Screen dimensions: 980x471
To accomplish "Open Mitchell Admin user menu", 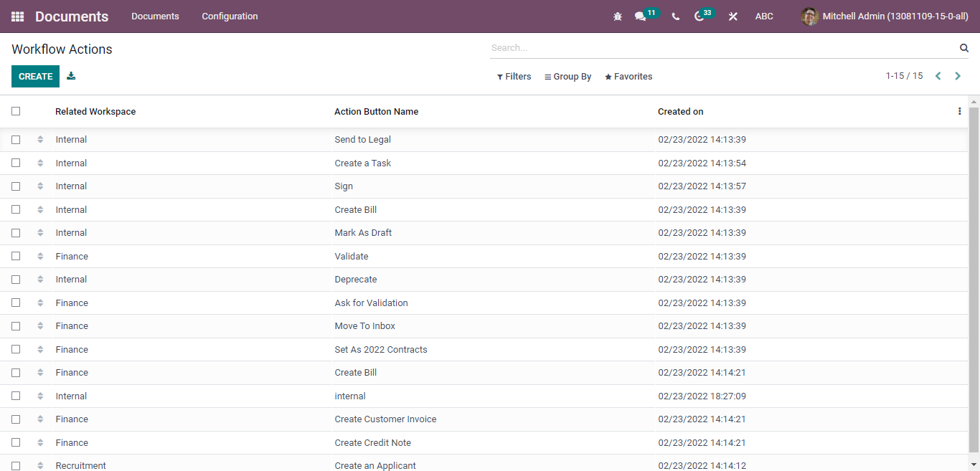I will (x=885, y=16).
